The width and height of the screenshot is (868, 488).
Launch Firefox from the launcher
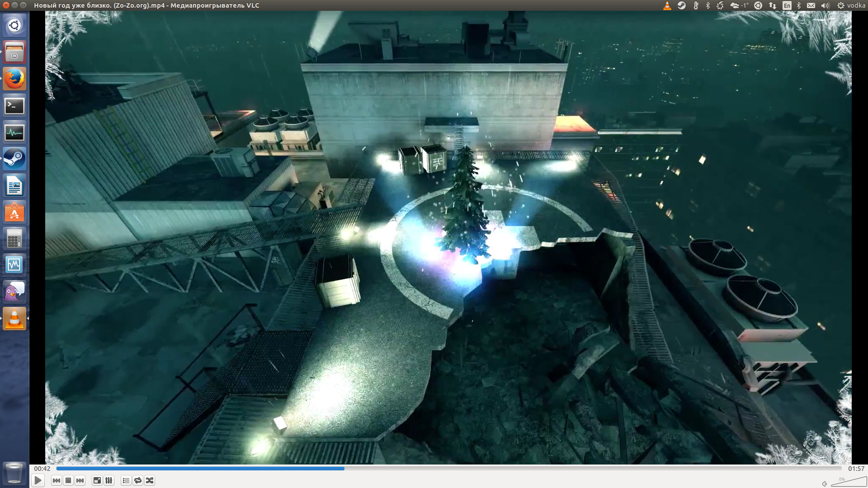[x=14, y=79]
